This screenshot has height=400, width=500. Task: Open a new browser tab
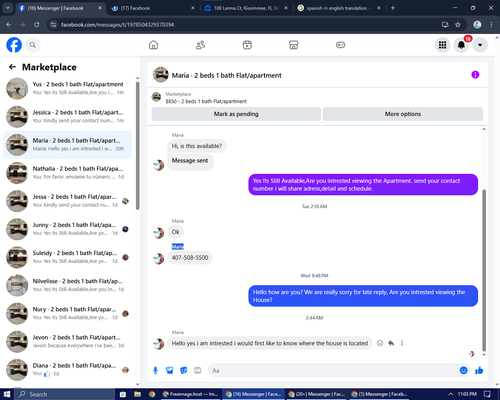393,8
